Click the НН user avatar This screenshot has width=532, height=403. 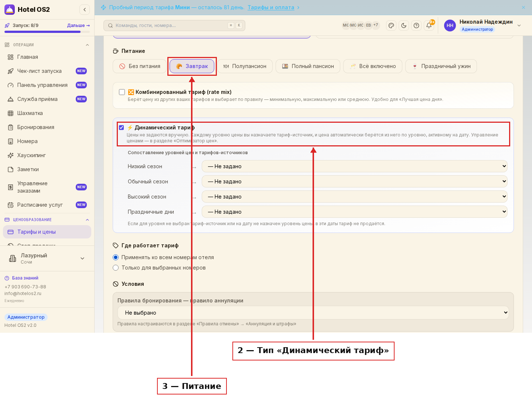tap(450, 26)
